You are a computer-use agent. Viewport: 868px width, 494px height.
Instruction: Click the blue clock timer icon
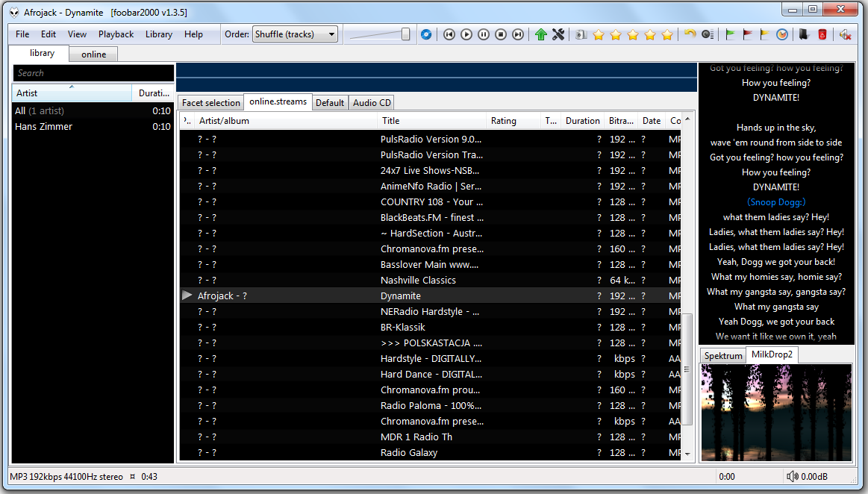click(781, 34)
